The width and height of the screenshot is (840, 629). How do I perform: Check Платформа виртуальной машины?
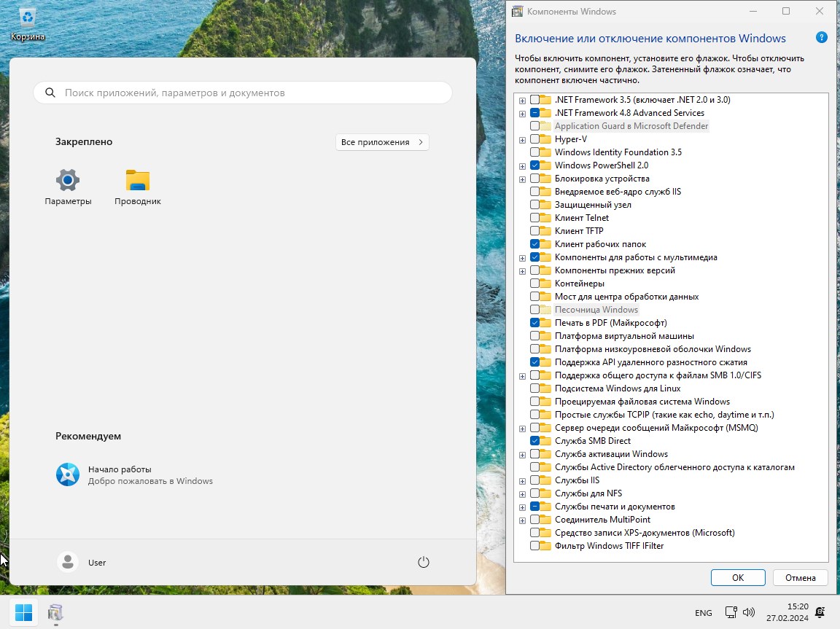pos(534,336)
